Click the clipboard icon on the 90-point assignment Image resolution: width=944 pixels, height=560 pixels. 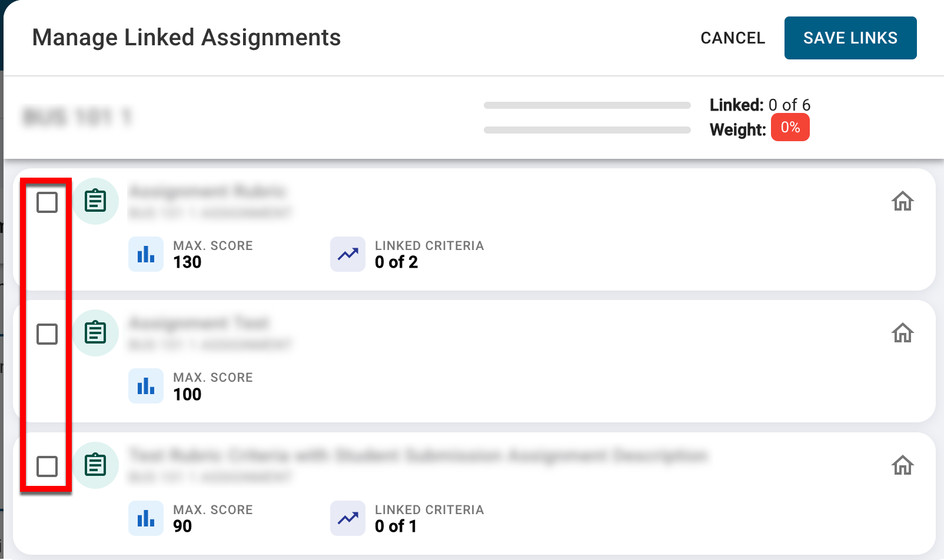[95, 465]
